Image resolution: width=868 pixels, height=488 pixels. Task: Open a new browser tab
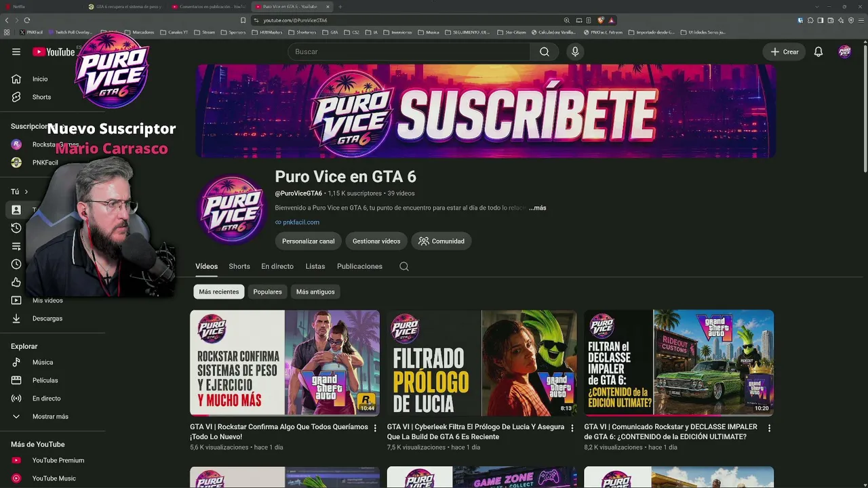point(340,7)
